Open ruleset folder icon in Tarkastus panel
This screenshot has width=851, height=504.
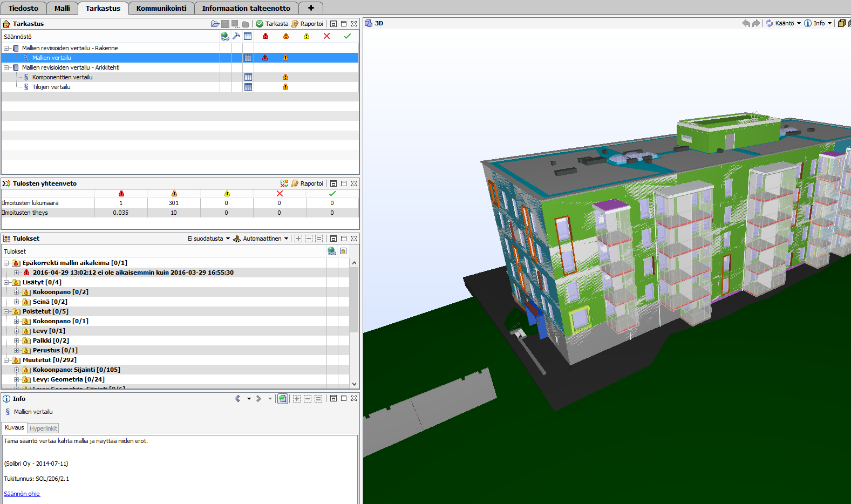(215, 24)
